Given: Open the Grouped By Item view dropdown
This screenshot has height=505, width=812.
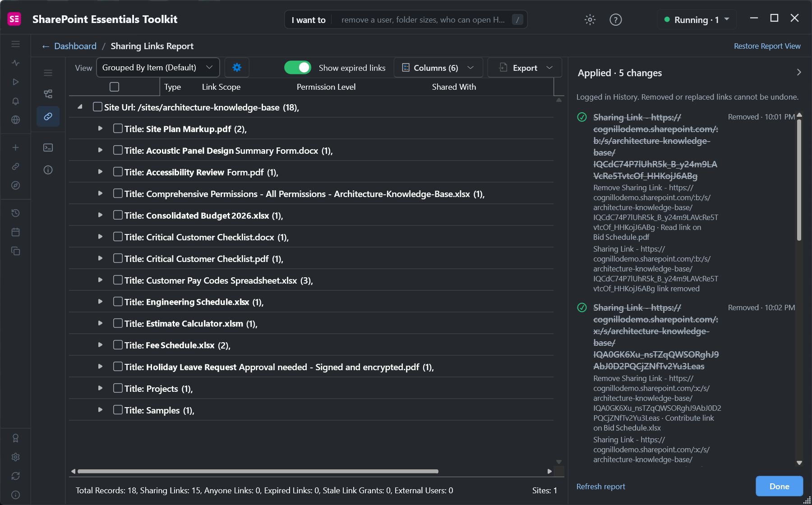Looking at the screenshot, I should tap(158, 68).
